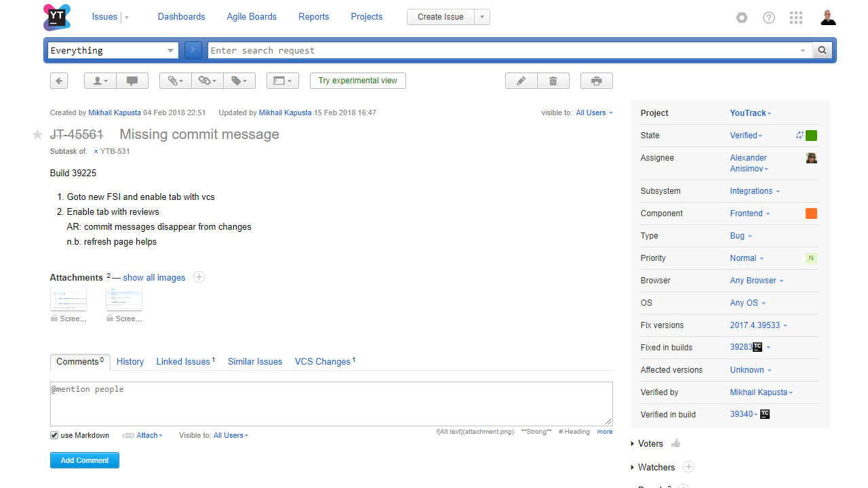
Task: Expand the search request history dropdown
Action: click(803, 50)
